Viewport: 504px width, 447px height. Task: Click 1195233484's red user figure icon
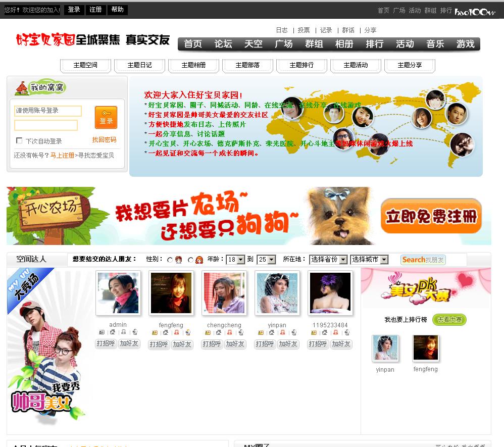tap(335, 332)
